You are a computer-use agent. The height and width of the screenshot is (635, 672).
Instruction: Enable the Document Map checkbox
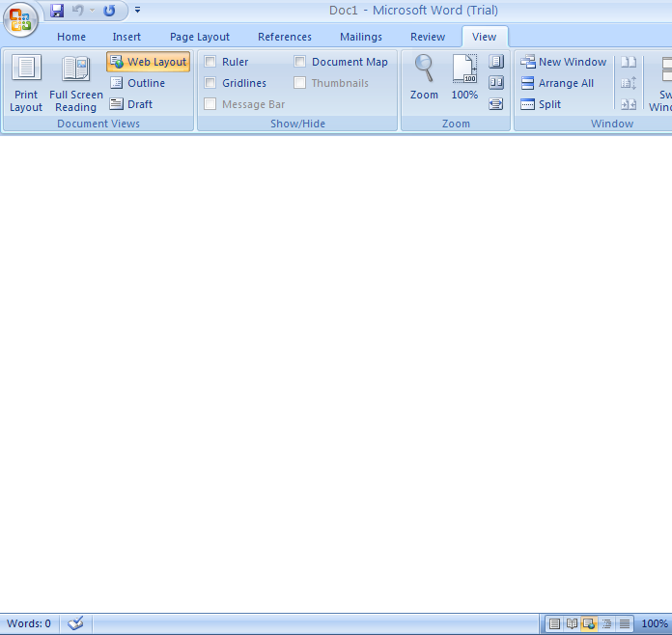300,62
